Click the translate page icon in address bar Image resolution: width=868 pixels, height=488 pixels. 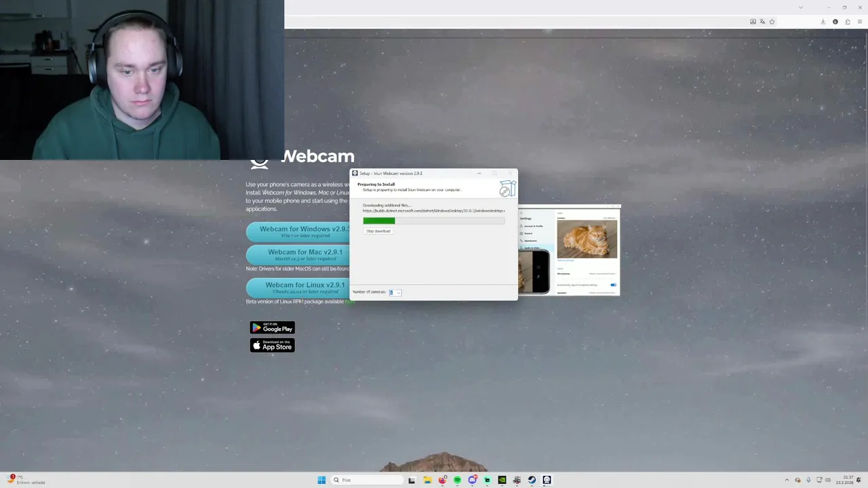click(x=762, y=22)
